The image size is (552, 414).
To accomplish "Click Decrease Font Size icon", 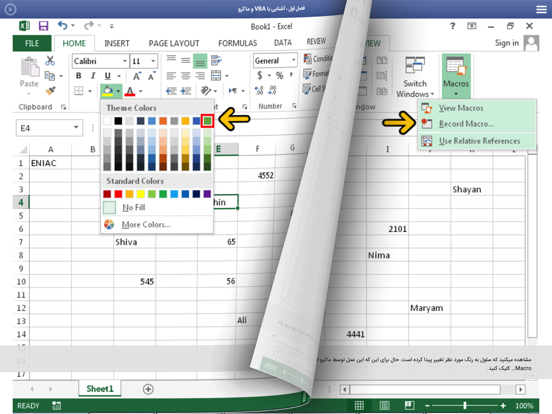I will click(x=152, y=76).
